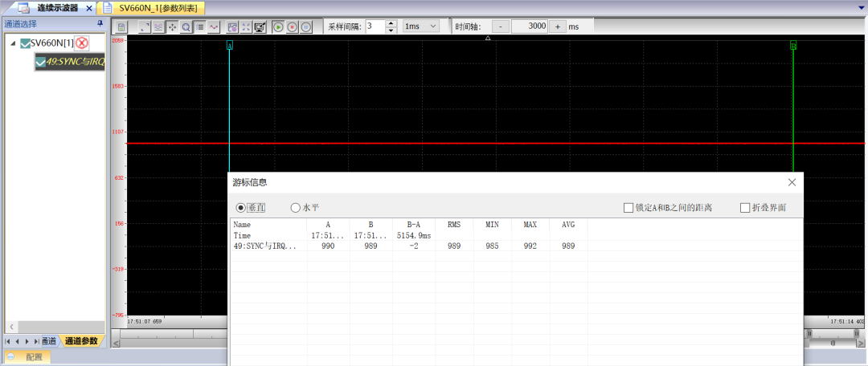This screenshot has width=868, height=366.
Task: Go to previous tab with left arrow
Action: coord(18,341)
